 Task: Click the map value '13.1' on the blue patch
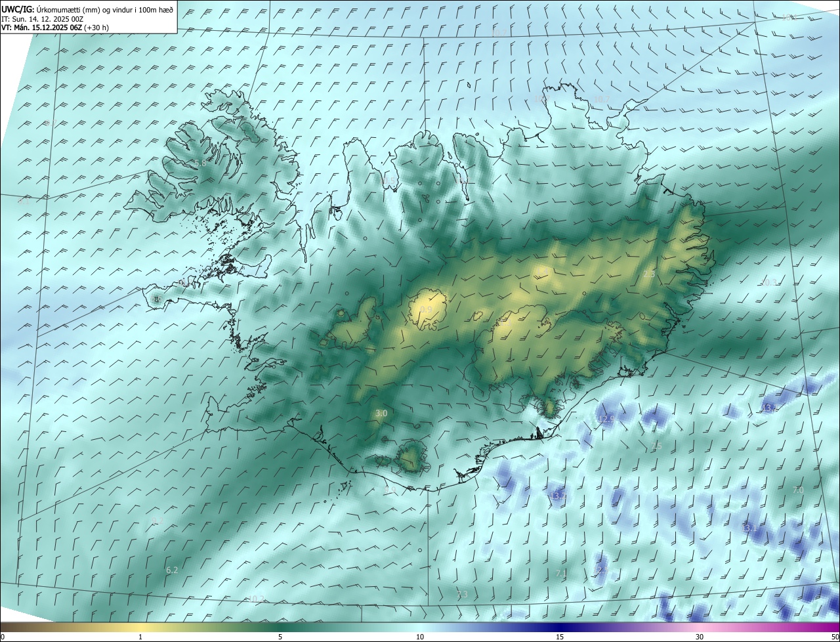click(x=749, y=528)
